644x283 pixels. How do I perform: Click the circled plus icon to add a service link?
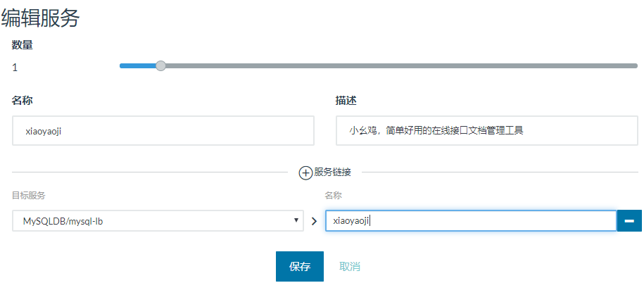point(305,172)
